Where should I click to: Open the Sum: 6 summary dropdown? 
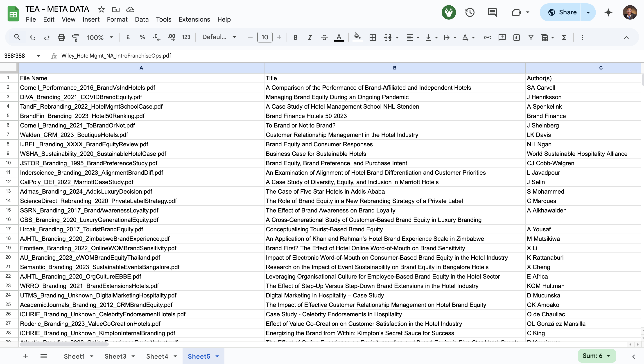597,356
